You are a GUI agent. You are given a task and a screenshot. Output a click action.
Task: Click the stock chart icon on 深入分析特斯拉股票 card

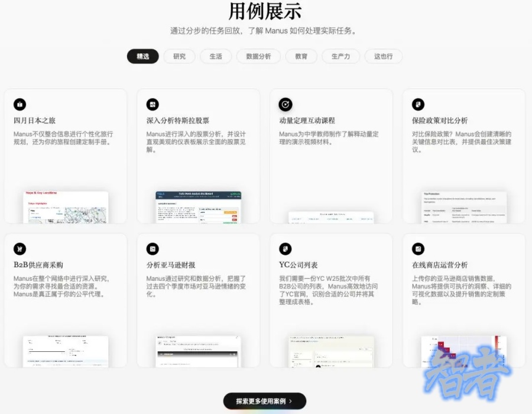[x=153, y=105]
